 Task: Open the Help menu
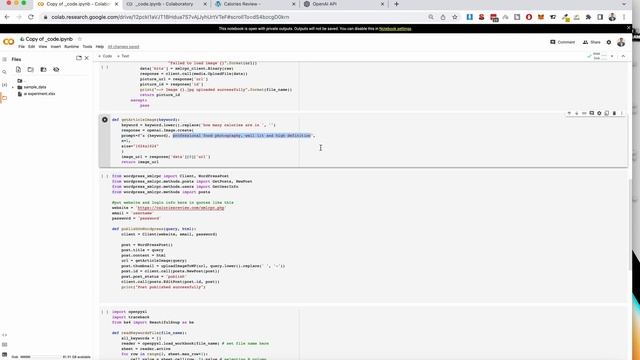[100, 47]
